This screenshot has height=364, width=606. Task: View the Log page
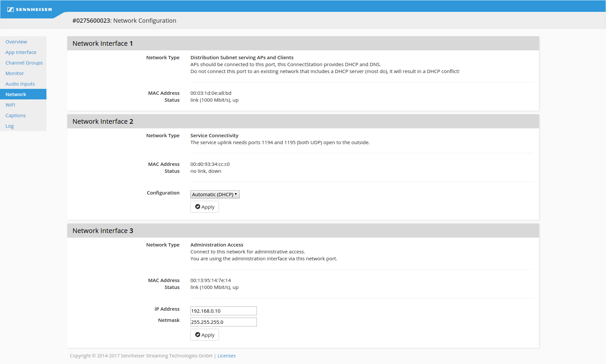[x=10, y=126]
